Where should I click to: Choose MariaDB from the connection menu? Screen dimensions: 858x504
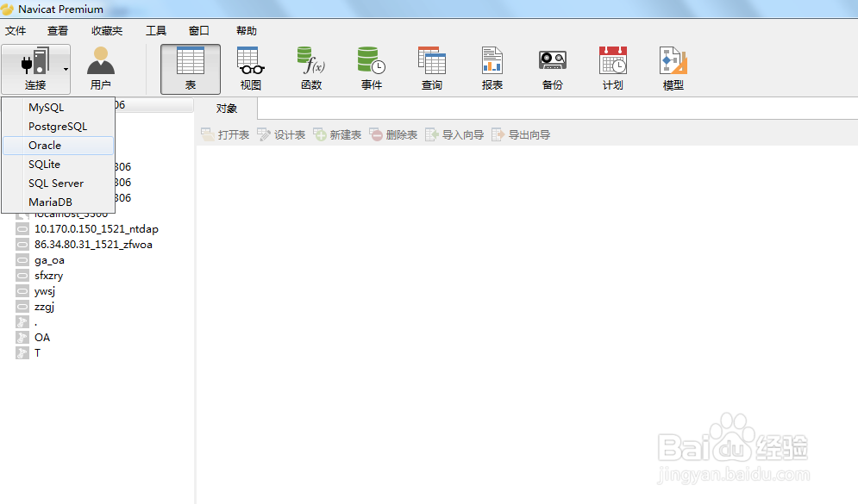tap(58, 202)
